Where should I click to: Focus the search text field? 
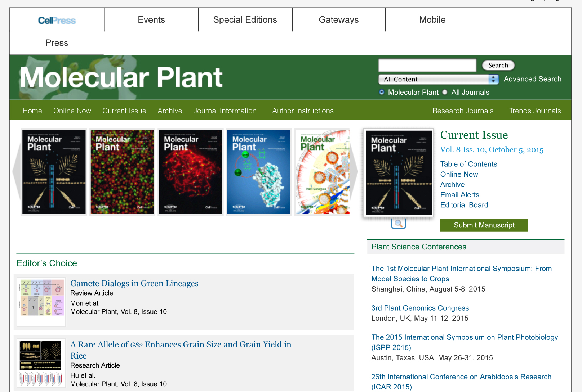coord(427,65)
